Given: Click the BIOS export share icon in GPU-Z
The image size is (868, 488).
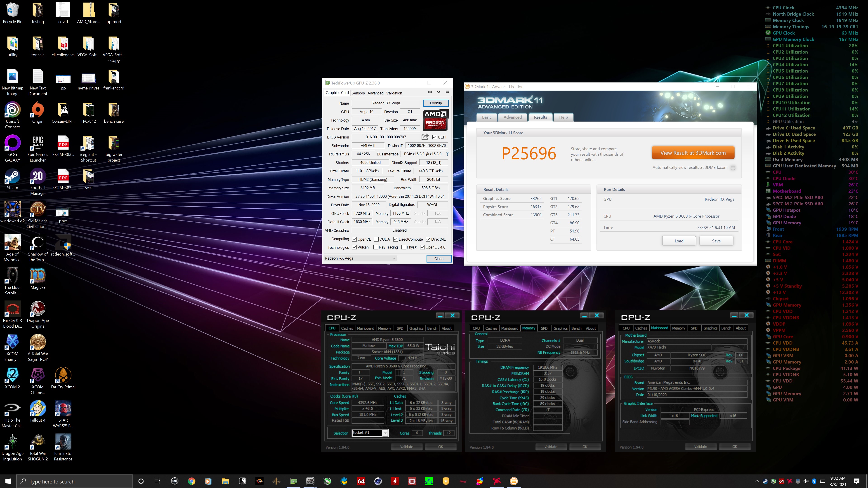Looking at the screenshot, I should pyautogui.click(x=425, y=137).
